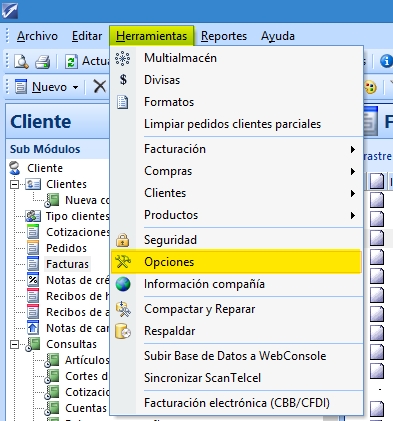The image size is (393, 421).
Task: Select Clientes in the tree
Action: (66, 184)
